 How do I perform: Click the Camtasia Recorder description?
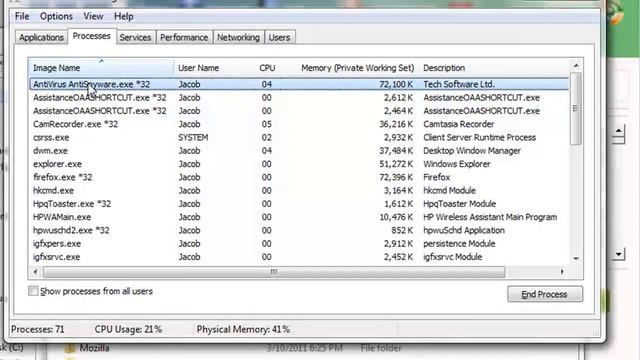tap(458, 124)
